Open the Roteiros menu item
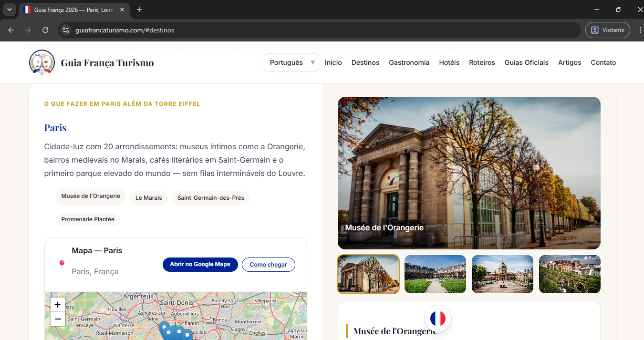The width and height of the screenshot is (644, 340). coord(482,62)
